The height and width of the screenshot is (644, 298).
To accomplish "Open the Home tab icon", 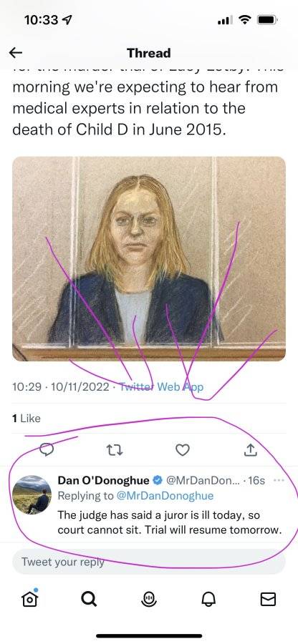I will tap(29, 599).
